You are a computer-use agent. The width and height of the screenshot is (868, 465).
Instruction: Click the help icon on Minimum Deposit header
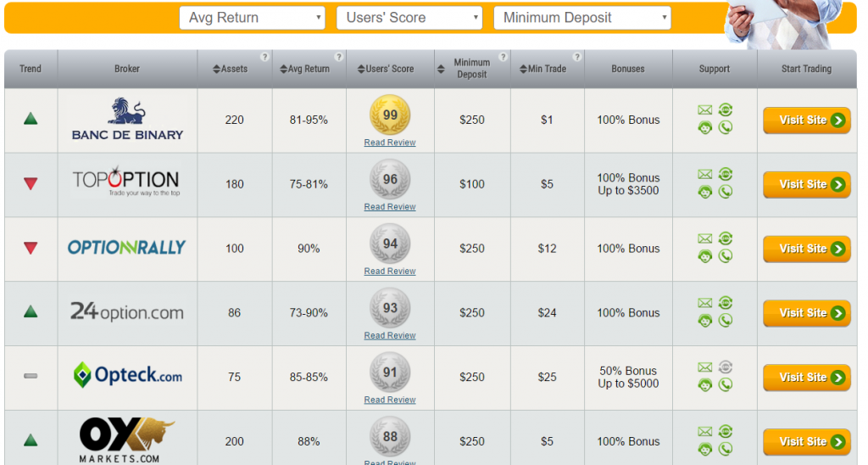tap(503, 57)
